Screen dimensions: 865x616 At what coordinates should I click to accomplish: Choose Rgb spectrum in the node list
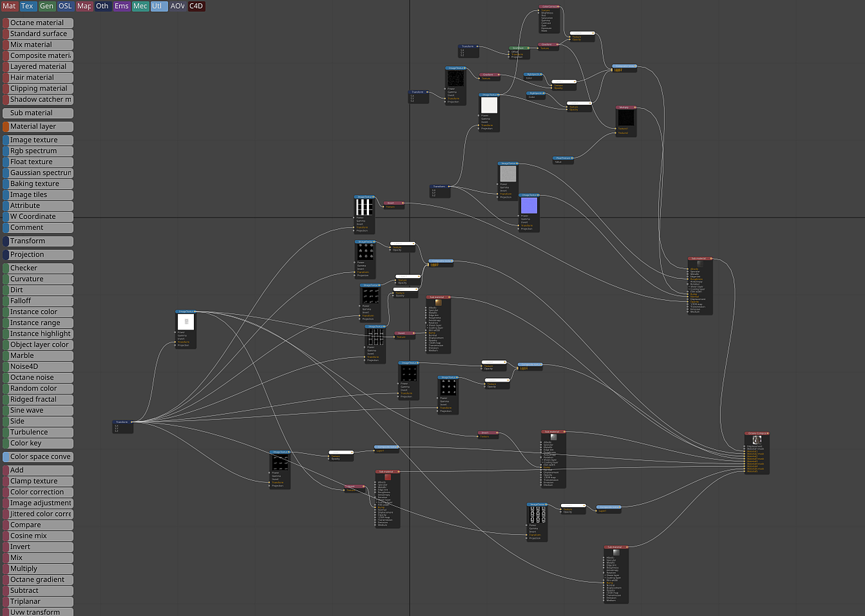click(38, 151)
